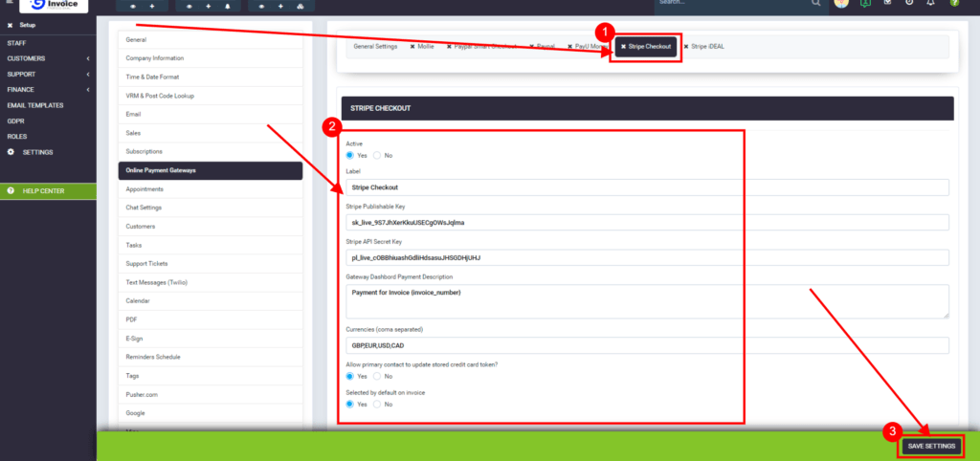Open the Email settings section
Viewport: 980px width, 461px height.
[x=211, y=115]
